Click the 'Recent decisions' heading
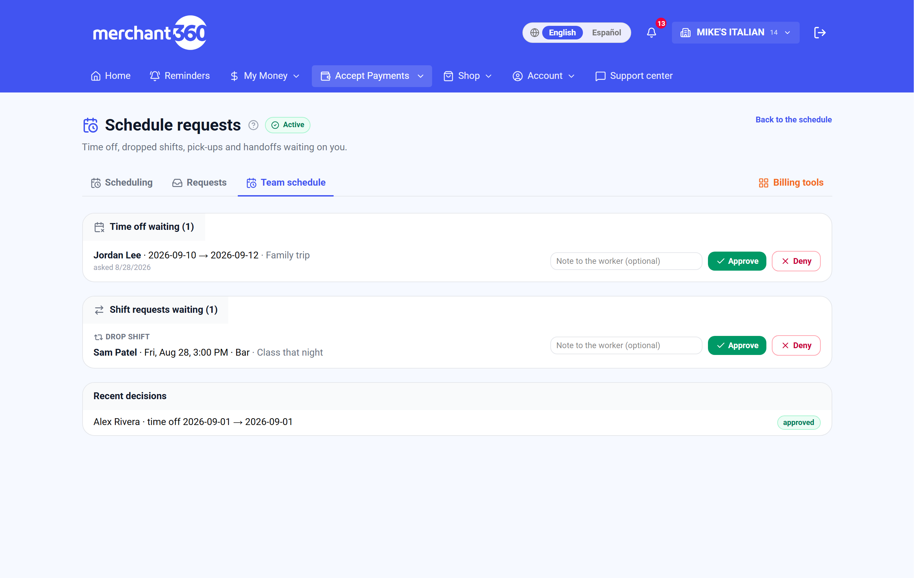Viewport: 924px width, 578px height. [x=130, y=396]
